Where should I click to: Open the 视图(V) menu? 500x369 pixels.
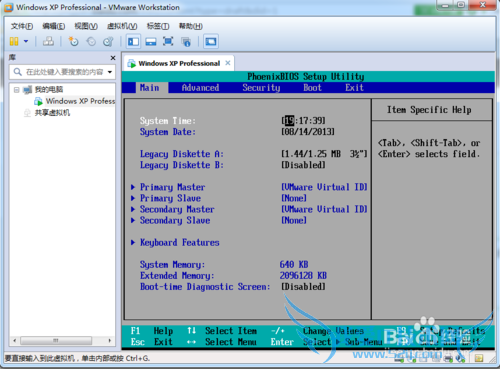86,26
